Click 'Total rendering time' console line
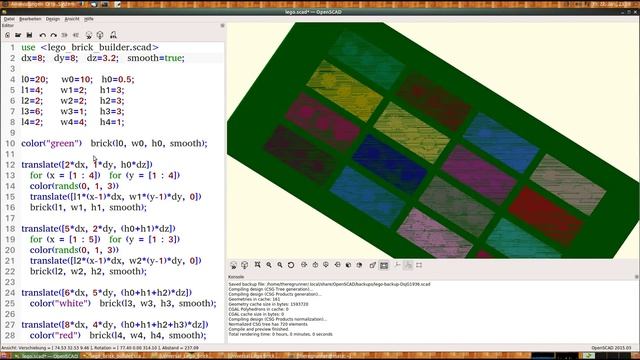The height and width of the screenshot is (360, 640). pos(280,334)
